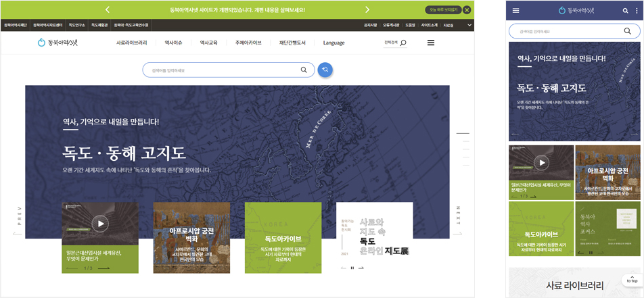Viewport: 644px width, 298px height.
Task: Open 사료라이브러리 main menu
Action: point(131,43)
